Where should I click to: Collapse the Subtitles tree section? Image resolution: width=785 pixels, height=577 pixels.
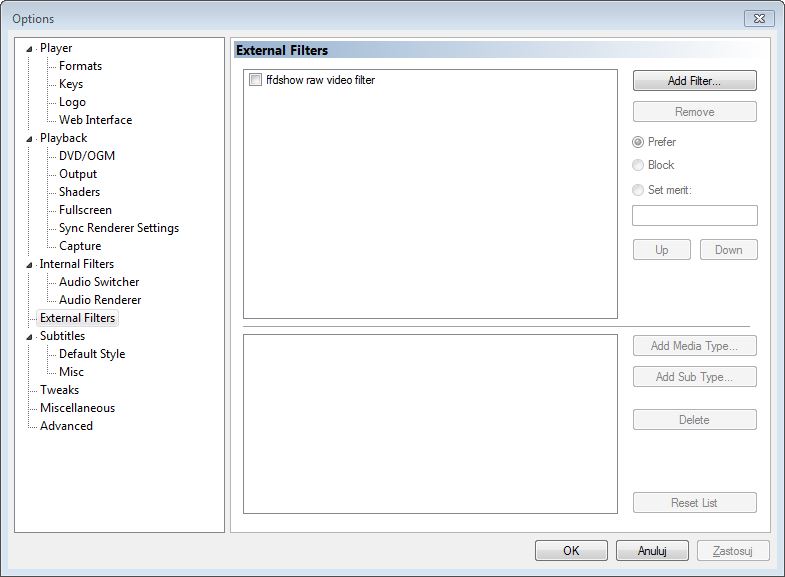point(29,337)
